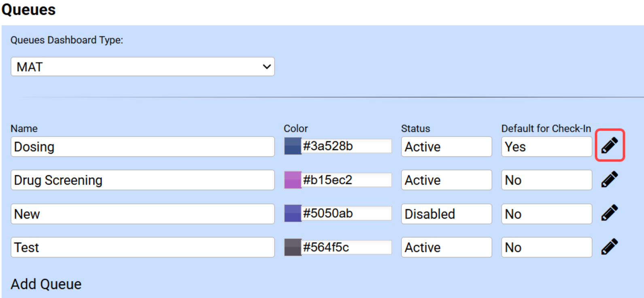The image size is (644, 298).
Task: Click the Drug Screening row pencil icon
Action: click(609, 179)
